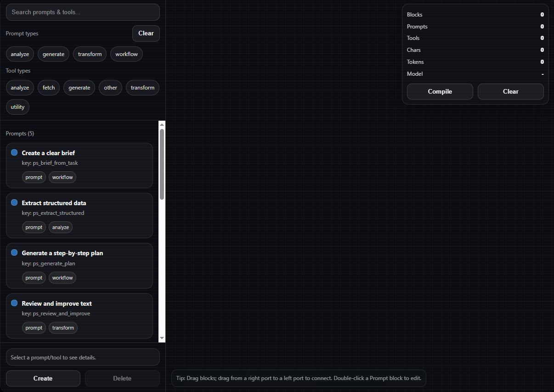This screenshot has width=554, height=392.
Task: Click the Create button below the details pane
Action: pos(43,378)
